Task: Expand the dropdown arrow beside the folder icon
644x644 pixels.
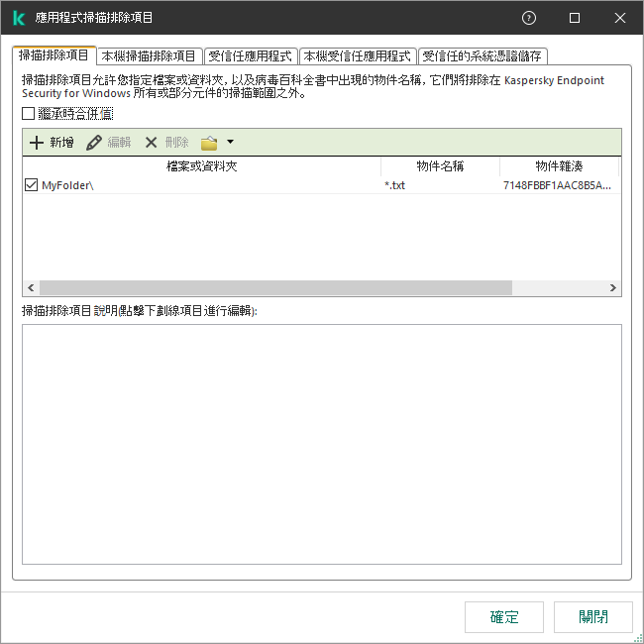Action: 231,142
